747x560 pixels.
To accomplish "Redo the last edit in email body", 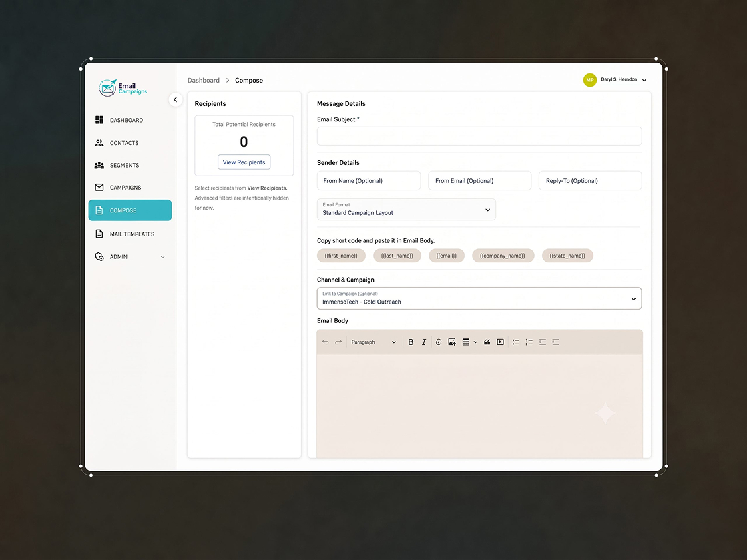I will (x=338, y=342).
